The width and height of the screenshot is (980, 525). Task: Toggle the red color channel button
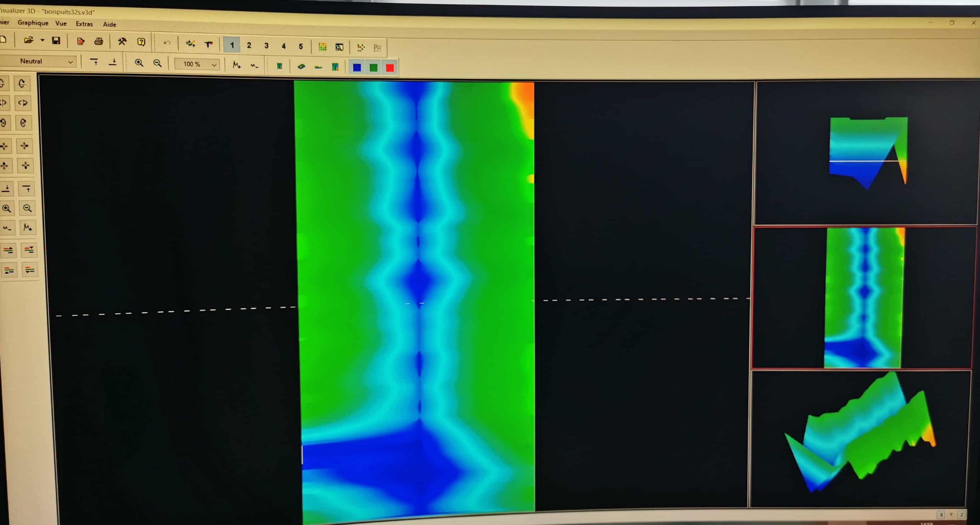click(x=390, y=68)
